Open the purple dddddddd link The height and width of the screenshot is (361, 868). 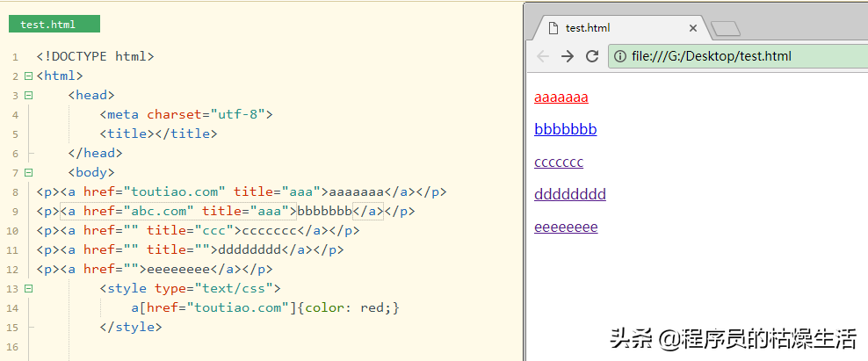tap(569, 194)
